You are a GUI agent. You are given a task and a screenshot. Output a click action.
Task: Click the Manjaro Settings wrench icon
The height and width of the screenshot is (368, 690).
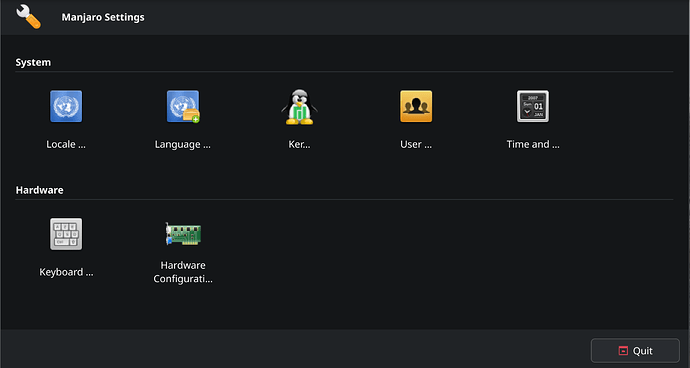tap(29, 17)
